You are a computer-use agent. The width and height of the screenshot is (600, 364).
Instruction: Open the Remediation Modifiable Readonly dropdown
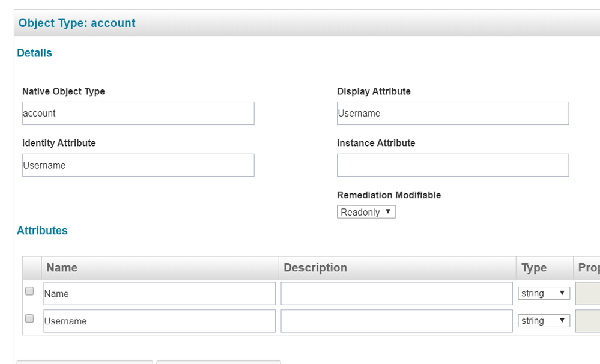click(366, 212)
